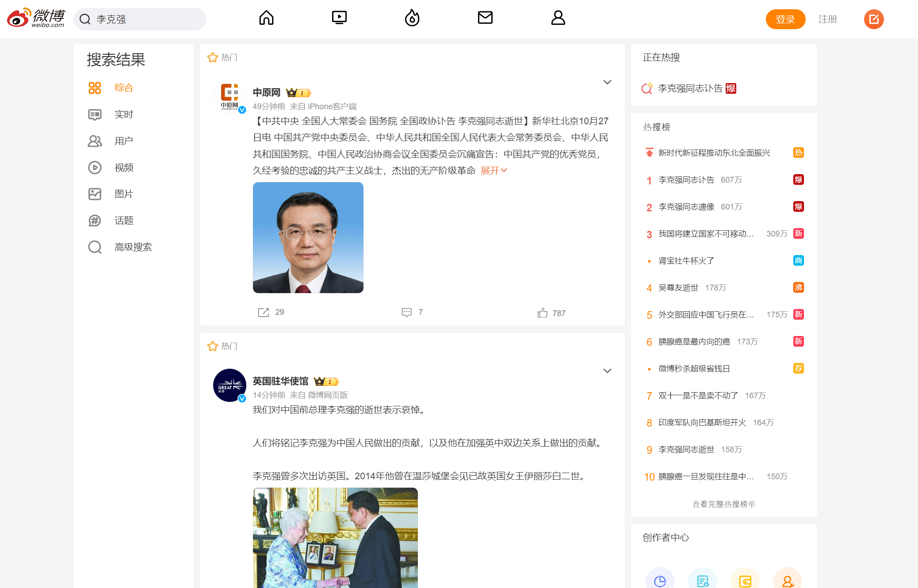This screenshot has width=918, height=588.
Task: Expand the 中原网 post options chevron
Action: coord(607,82)
